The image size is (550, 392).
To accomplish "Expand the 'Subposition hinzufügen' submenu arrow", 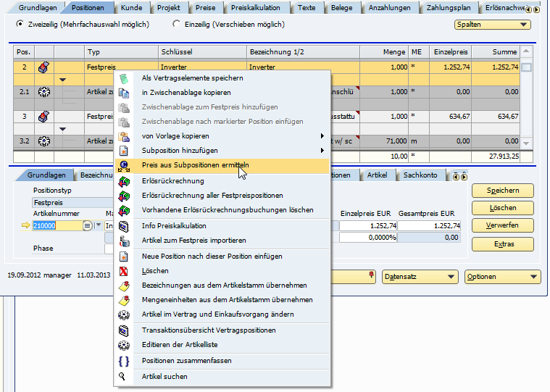I will 322,151.
